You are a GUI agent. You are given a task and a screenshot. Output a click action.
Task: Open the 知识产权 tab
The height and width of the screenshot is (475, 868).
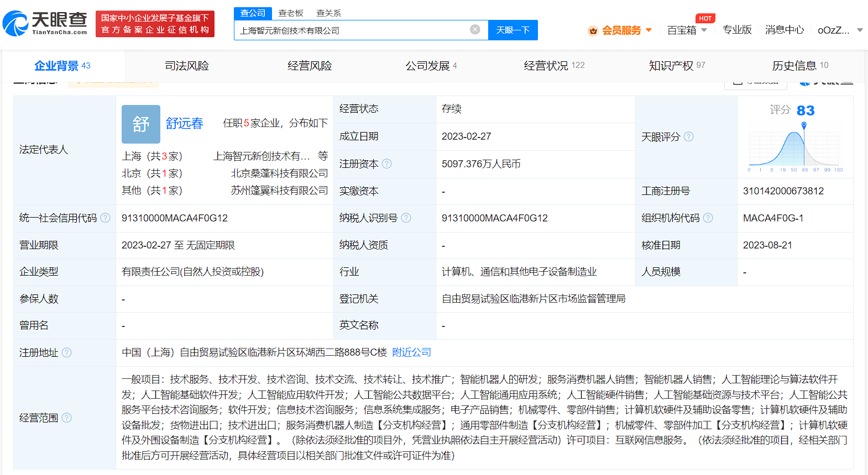(x=677, y=66)
